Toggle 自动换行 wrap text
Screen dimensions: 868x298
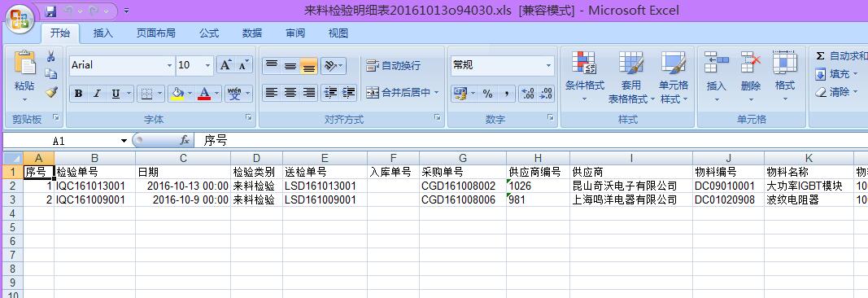coord(393,65)
